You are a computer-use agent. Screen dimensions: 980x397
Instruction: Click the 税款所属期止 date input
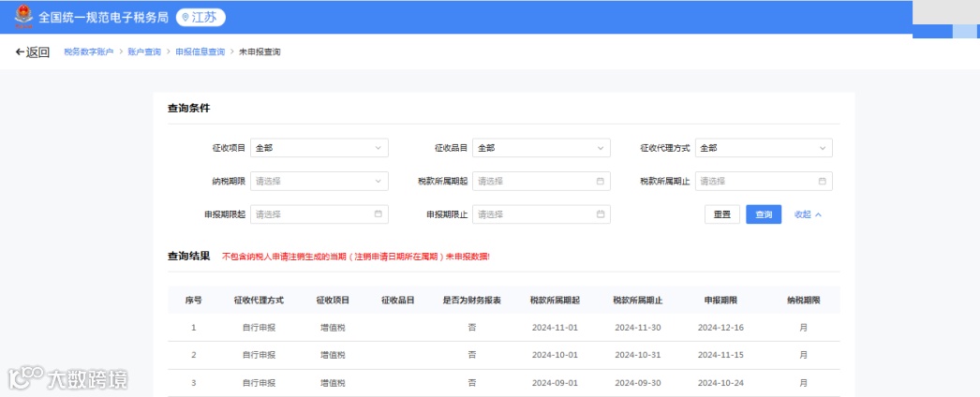764,181
